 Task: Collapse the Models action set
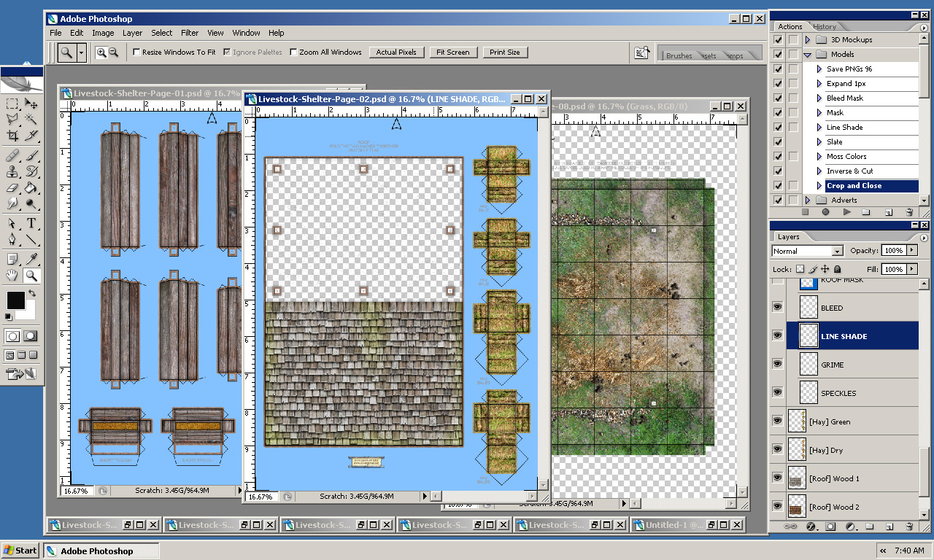pos(808,54)
